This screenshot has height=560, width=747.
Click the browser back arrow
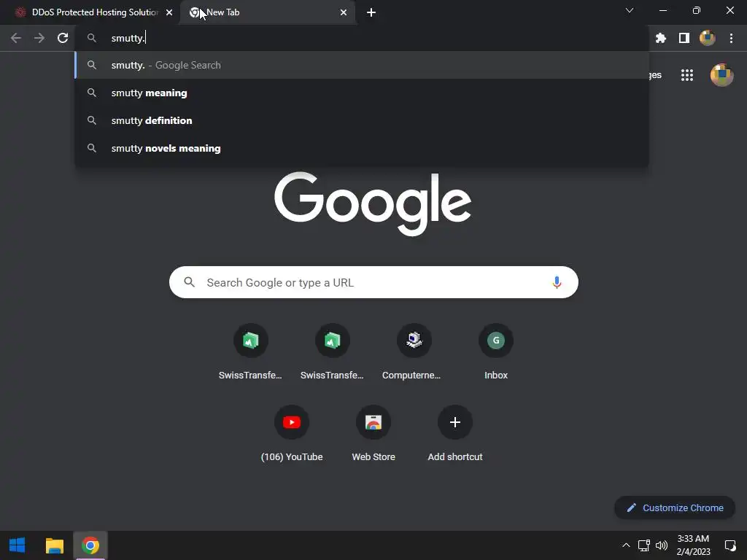click(16, 38)
